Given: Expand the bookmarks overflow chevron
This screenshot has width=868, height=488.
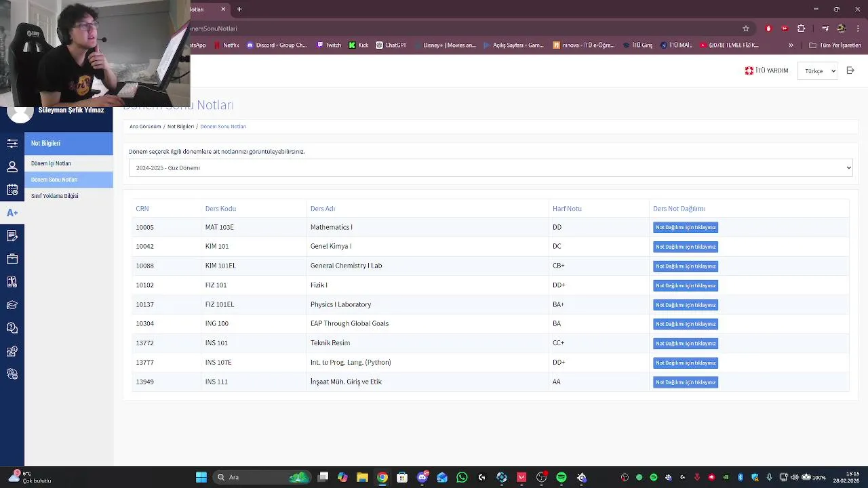Looking at the screenshot, I should 791,45.
